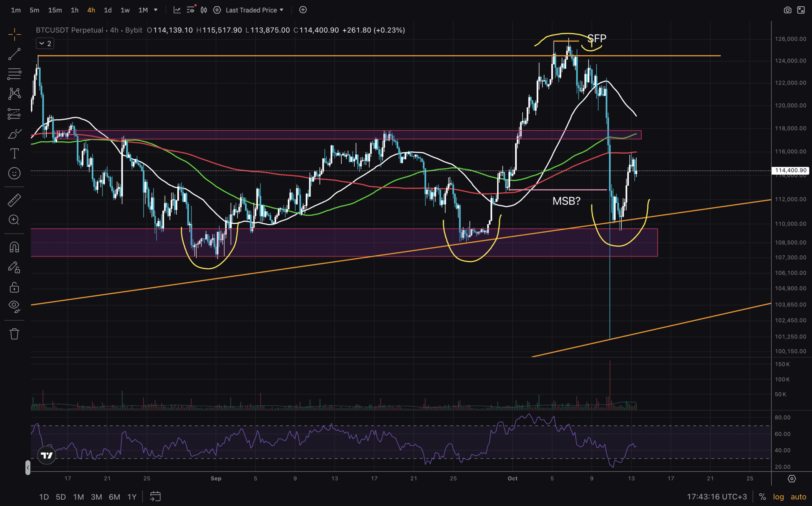Open the go to date calendar
The height and width of the screenshot is (506, 812).
coord(155,496)
